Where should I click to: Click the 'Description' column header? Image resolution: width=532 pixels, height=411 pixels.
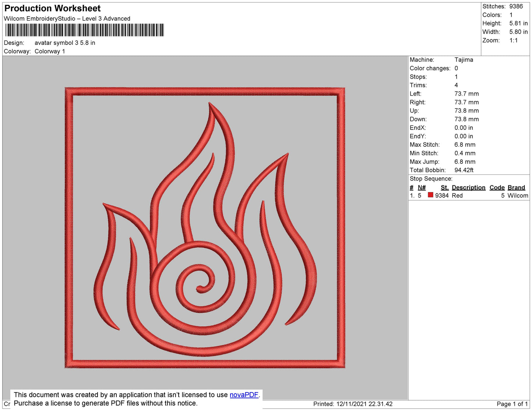(x=469, y=188)
